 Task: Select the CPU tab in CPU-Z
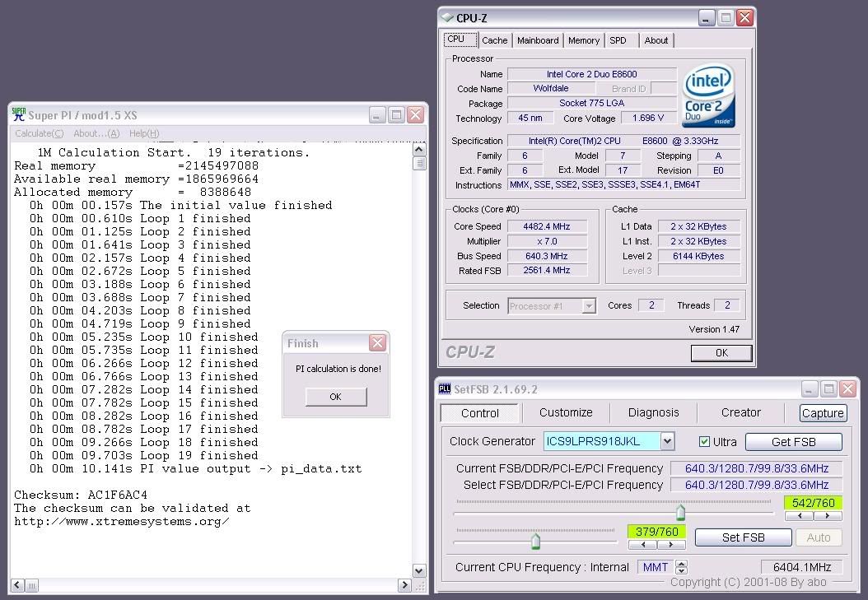click(x=460, y=40)
